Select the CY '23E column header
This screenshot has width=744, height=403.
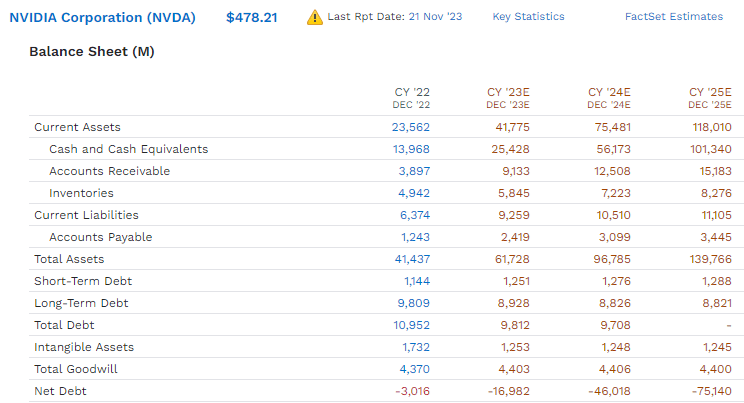pos(508,97)
